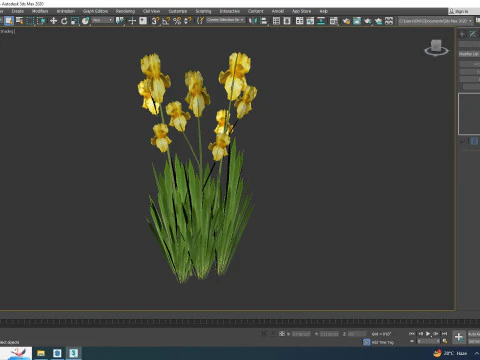Image resolution: width=480 pixels, height=360 pixels.
Task: Open the Create menu
Action: coord(18,11)
